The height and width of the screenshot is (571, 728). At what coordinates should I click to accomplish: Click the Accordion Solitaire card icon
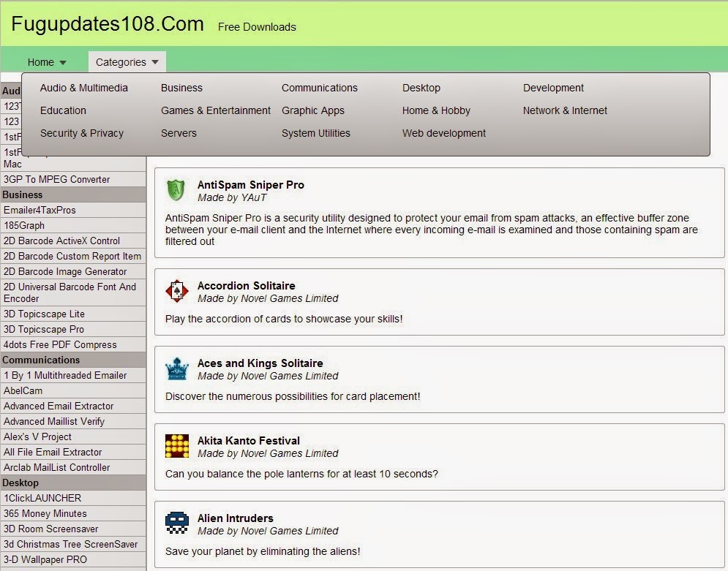click(177, 291)
